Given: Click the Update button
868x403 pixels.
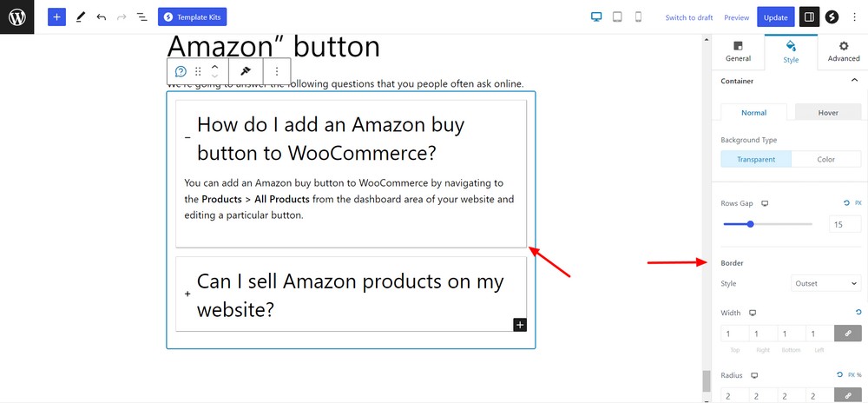Looking at the screenshot, I should click(x=775, y=17).
